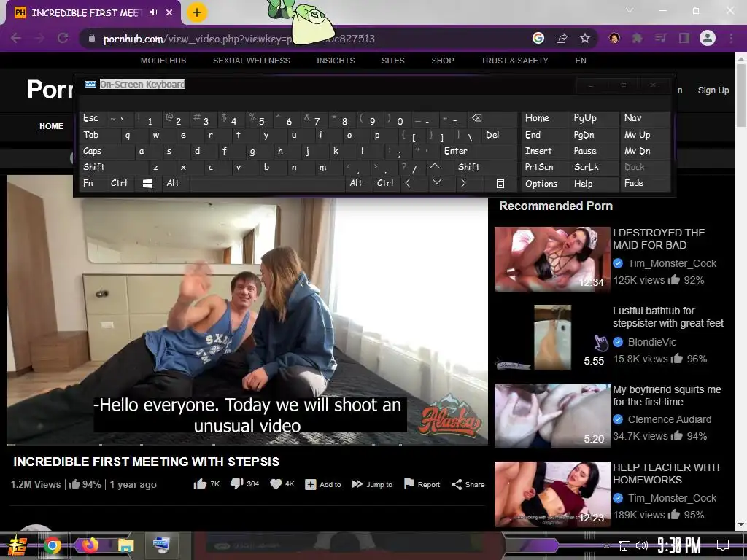Click the Jump to button
The width and height of the screenshot is (747, 560).
(x=372, y=484)
